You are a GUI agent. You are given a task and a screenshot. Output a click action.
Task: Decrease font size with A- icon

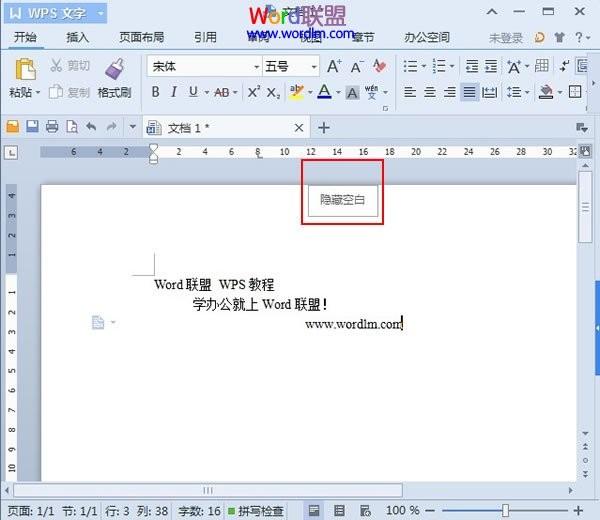(x=357, y=67)
